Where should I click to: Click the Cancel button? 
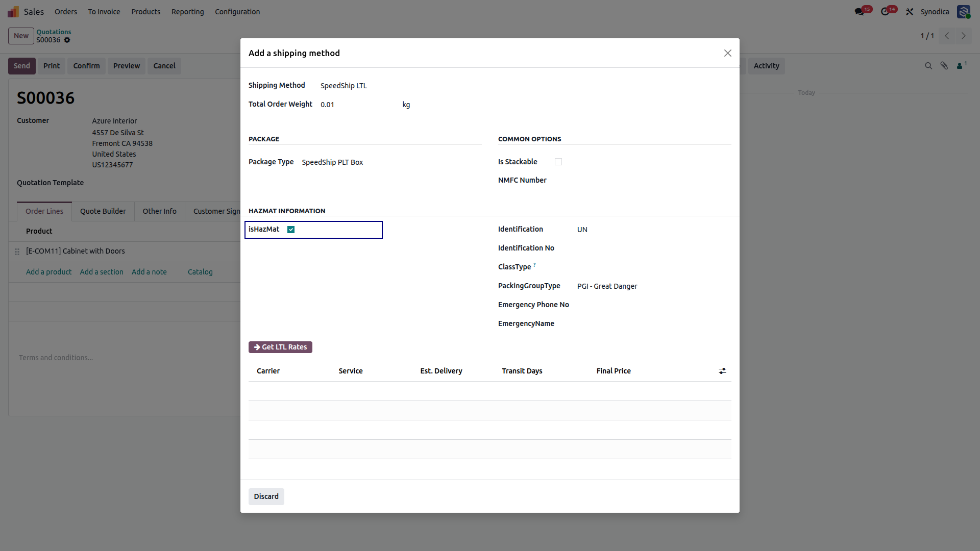(164, 66)
